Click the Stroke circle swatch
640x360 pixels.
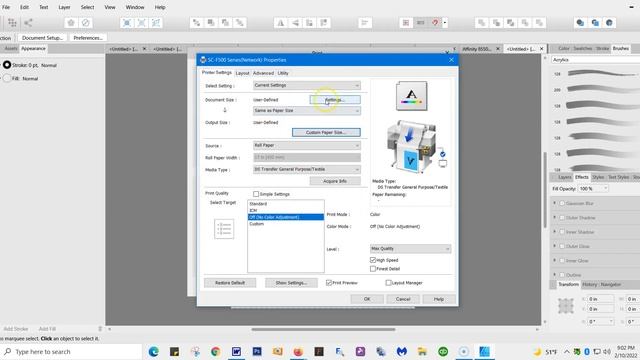pyautogui.click(x=7, y=65)
